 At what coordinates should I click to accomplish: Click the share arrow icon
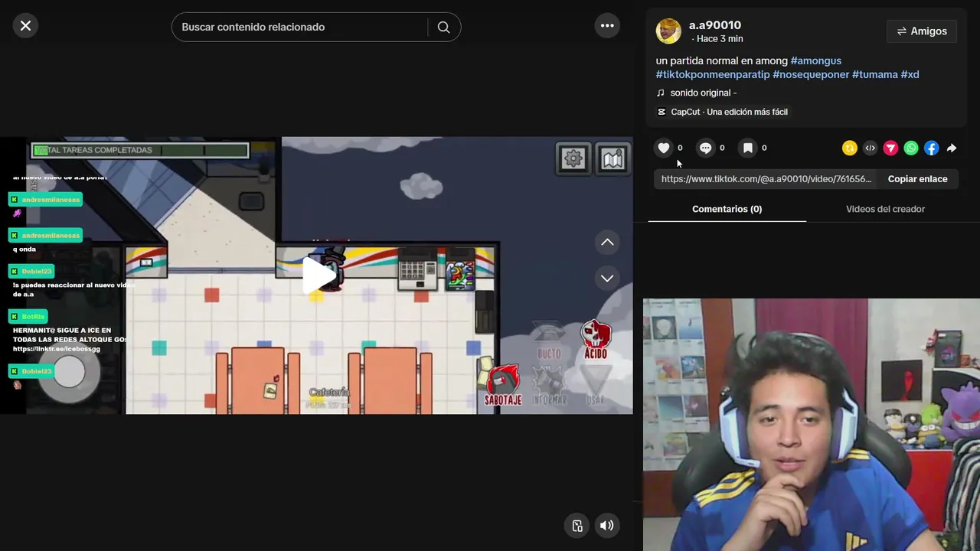tap(952, 148)
